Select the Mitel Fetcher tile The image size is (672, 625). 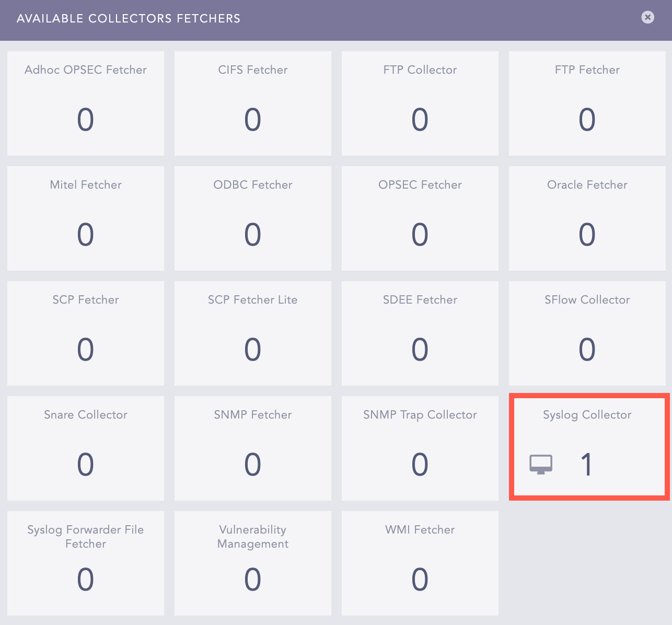tap(85, 218)
